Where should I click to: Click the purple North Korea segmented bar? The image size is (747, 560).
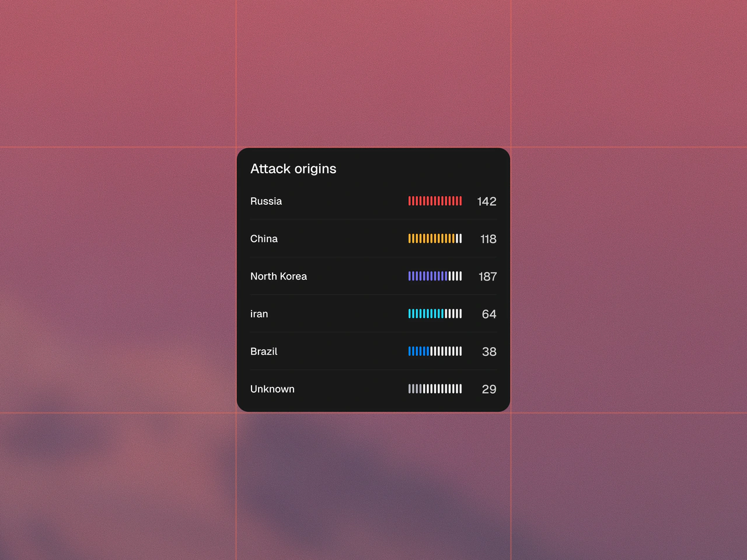435,276
